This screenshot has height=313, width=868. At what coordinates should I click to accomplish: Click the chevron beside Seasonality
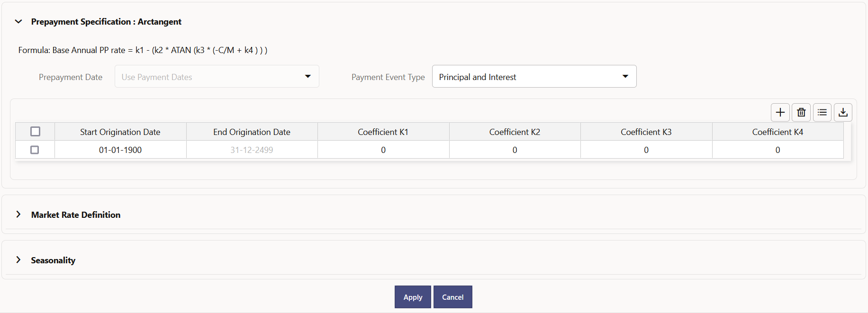[x=18, y=259]
